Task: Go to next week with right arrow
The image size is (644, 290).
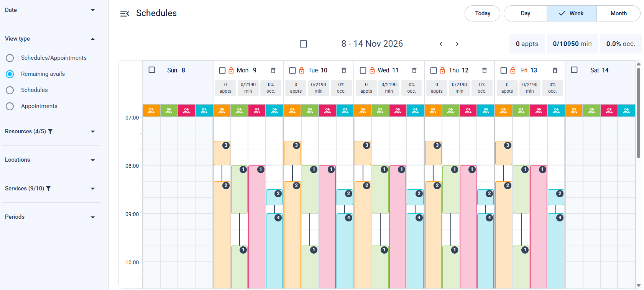Action: [457, 44]
